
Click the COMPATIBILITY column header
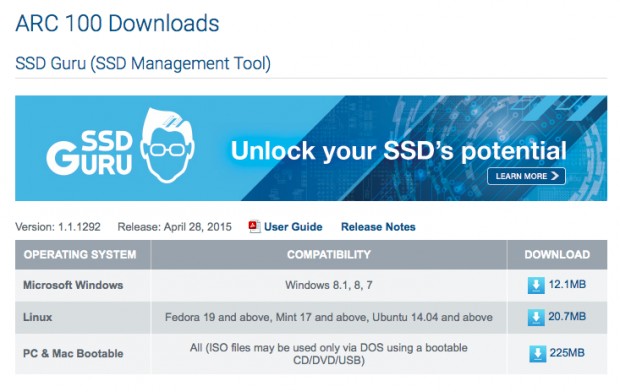pyautogui.click(x=329, y=254)
